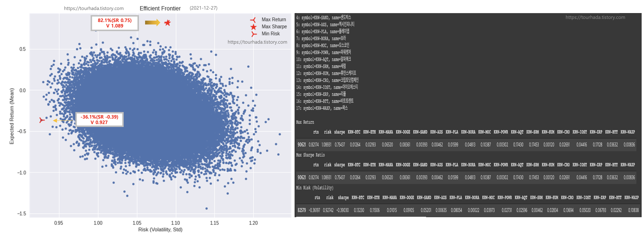
Task: Click the Min Risk legend marker icon
Action: pos(254,34)
